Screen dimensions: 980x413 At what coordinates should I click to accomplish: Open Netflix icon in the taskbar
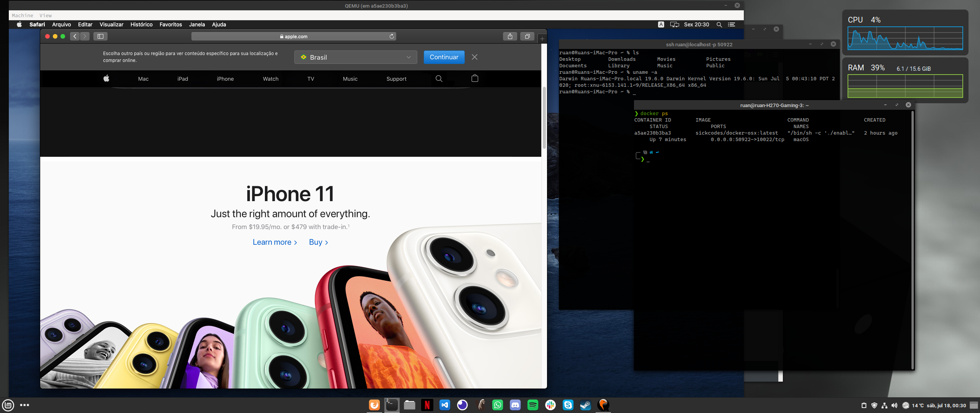(427, 405)
